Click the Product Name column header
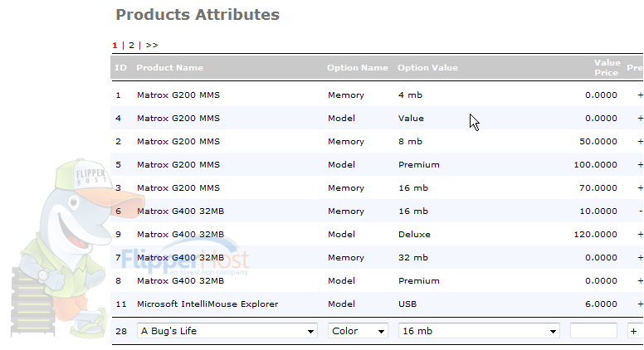This screenshot has width=644, height=350. tap(169, 68)
